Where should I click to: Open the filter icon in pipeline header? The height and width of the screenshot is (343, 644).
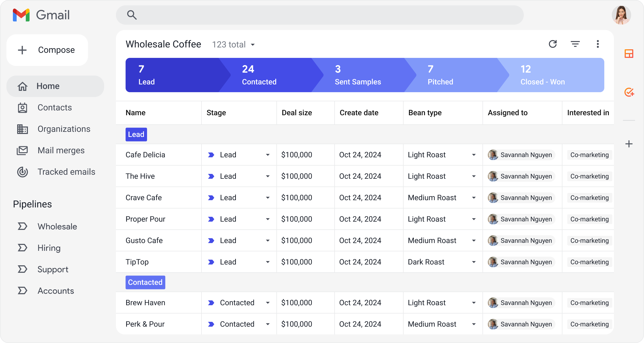coord(575,44)
